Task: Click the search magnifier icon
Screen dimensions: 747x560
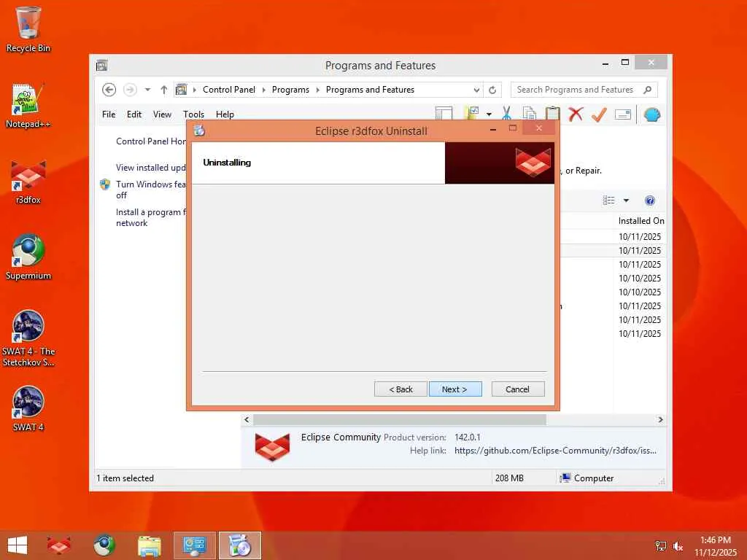Action: pyautogui.click(x=648, y=90)
